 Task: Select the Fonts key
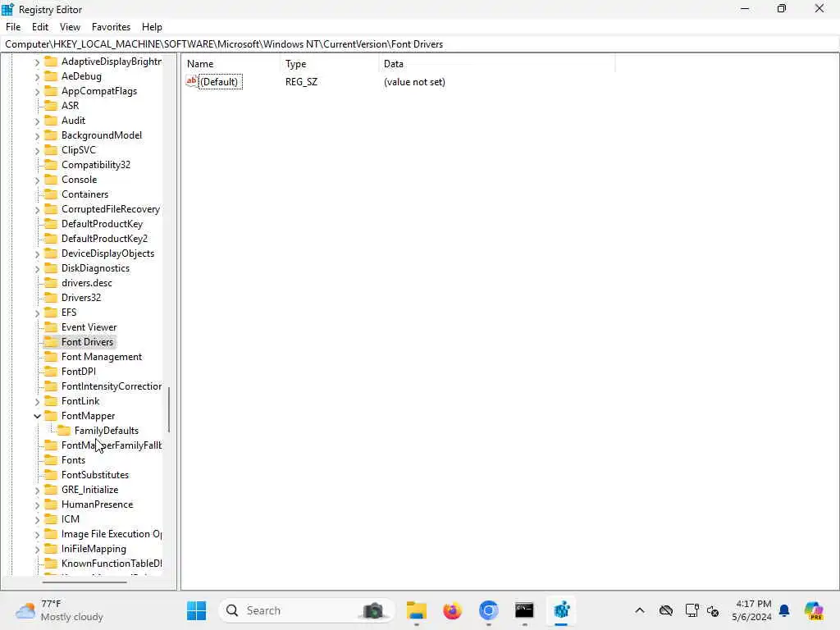coord(73,460)
